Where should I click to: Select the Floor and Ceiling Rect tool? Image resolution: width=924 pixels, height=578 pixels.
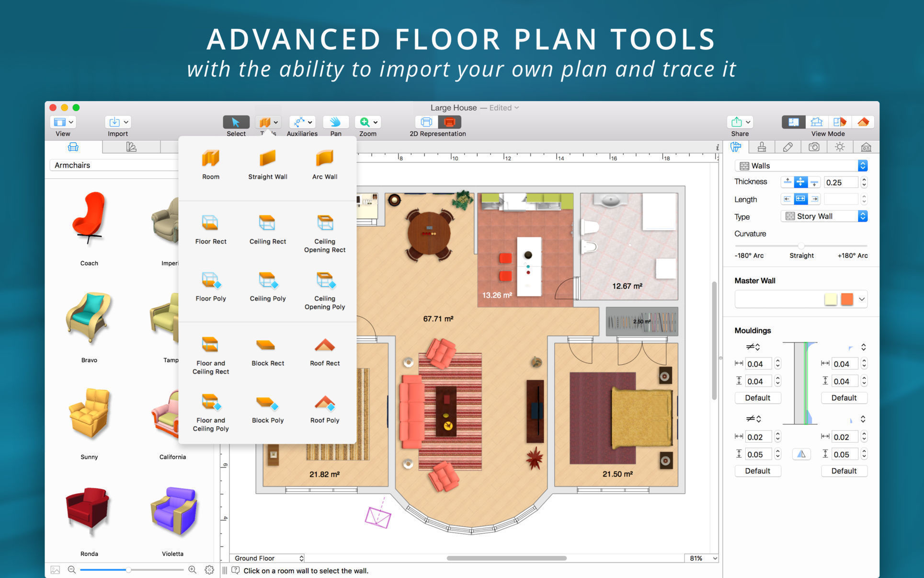(211, 346)
